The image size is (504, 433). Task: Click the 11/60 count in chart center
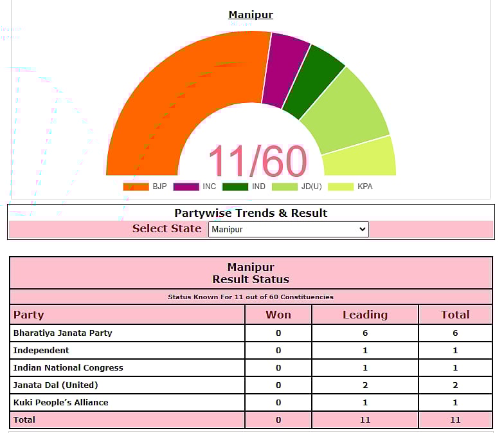[x=257, y=161]
